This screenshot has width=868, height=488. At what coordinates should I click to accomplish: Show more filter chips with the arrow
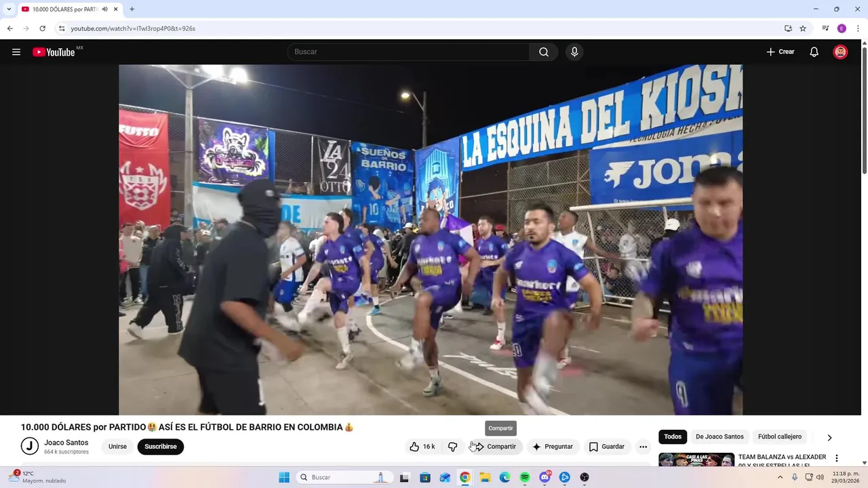click(x=829, y=438)
